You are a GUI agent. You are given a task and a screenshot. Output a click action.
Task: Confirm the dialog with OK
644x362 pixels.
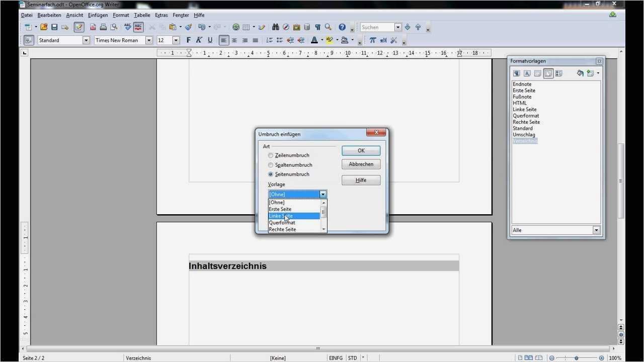pyautogui.click(x=361, y=151)
